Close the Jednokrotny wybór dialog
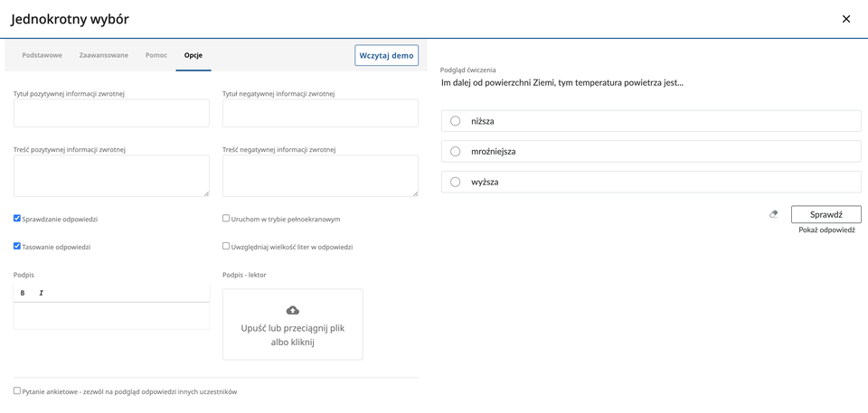Screen dimensions: 868x413 coord(846,19)
